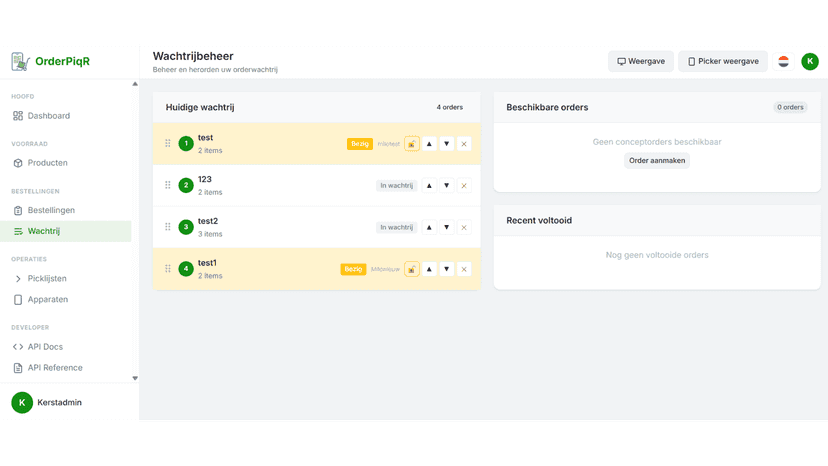This screenshot has width=828, height=466.
Task: Click Bezig badge on order test1
Action: coord(353,269)
